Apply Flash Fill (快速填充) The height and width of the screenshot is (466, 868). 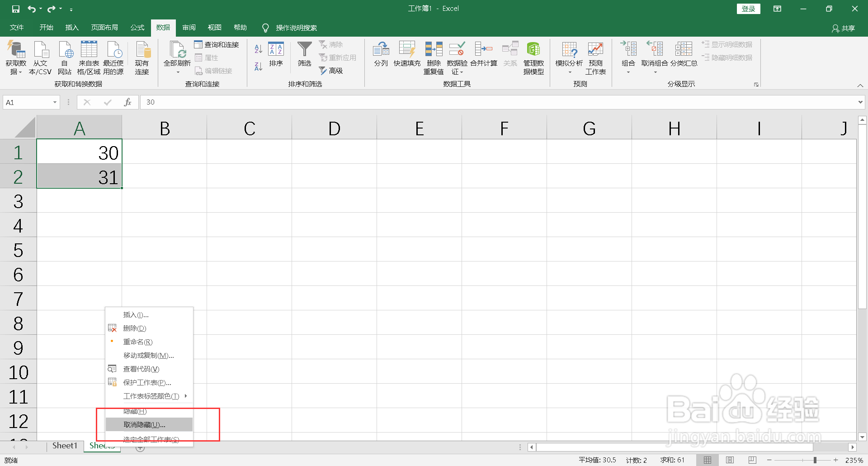(x=407, y=54)
